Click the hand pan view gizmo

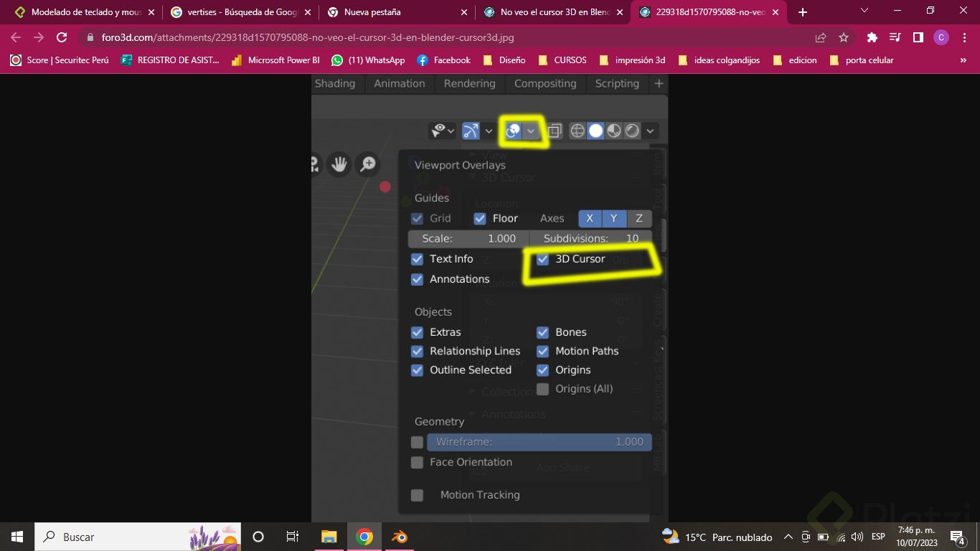[339, 165]
